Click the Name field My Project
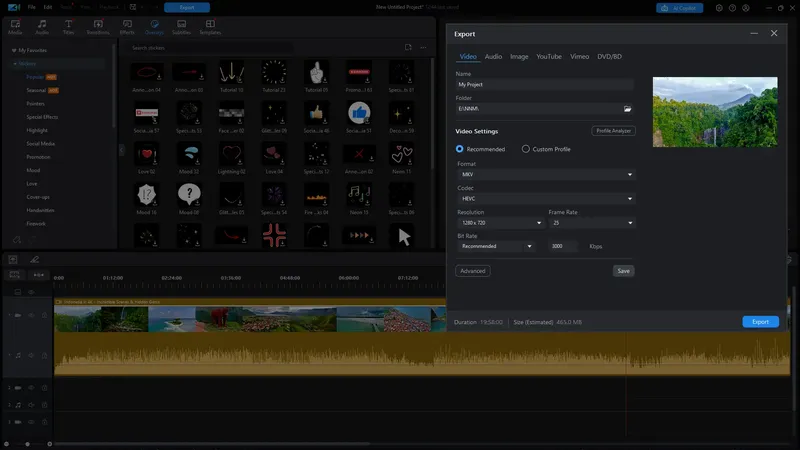800x450 pixels. click(x=544, y=85)
